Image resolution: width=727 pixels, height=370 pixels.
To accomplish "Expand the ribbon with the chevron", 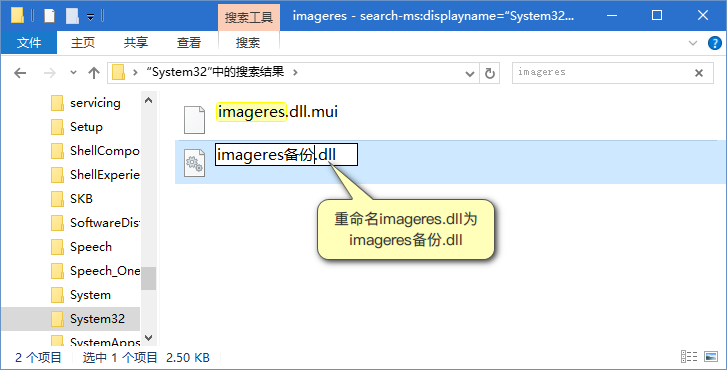I will (x=693, y=43).
